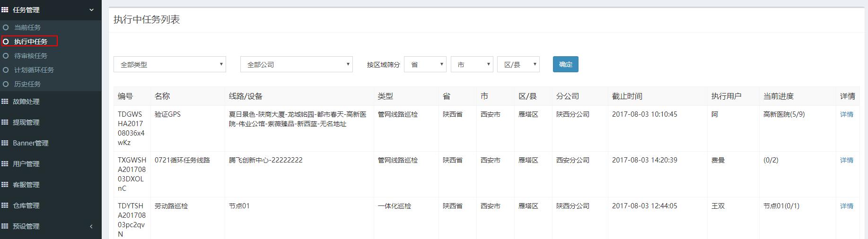Click the 验证GPS task name

click(167, 114)
